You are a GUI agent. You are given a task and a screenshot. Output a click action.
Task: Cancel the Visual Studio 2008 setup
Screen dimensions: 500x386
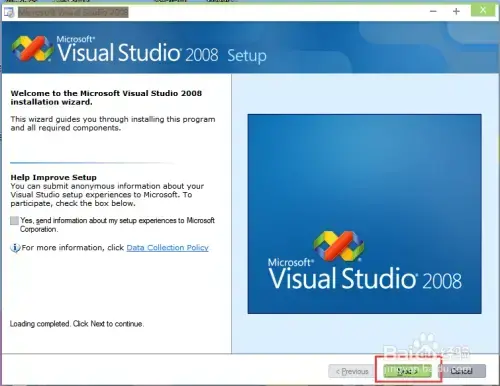[x=461, y=371]
